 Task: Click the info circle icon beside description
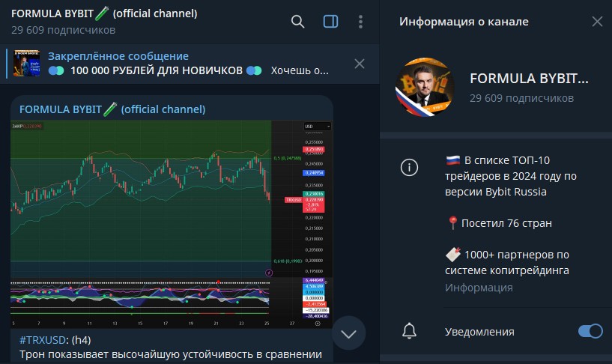pyautogui.click(x=409, y=167)
